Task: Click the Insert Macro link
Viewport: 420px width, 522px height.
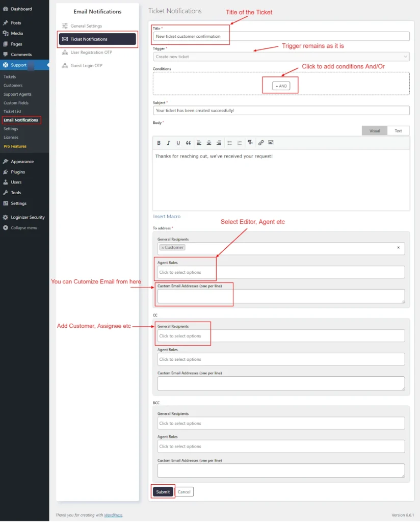Action: [167, 216]
